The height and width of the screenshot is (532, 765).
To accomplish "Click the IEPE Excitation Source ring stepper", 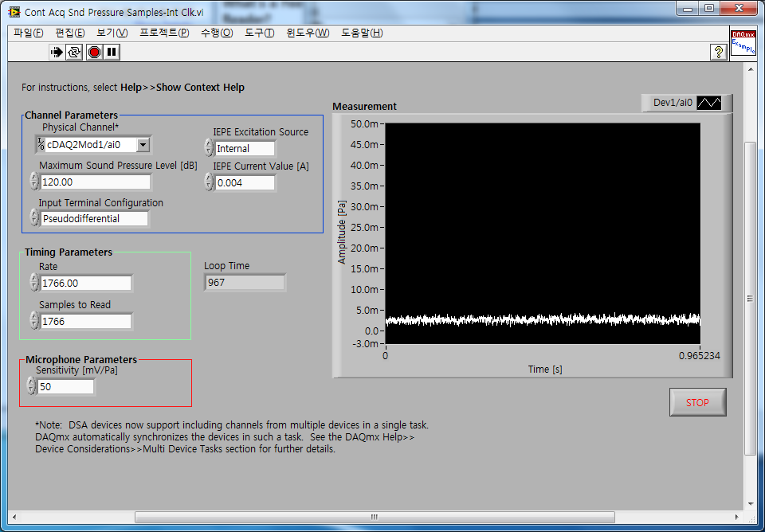I will tap(209, 147).
